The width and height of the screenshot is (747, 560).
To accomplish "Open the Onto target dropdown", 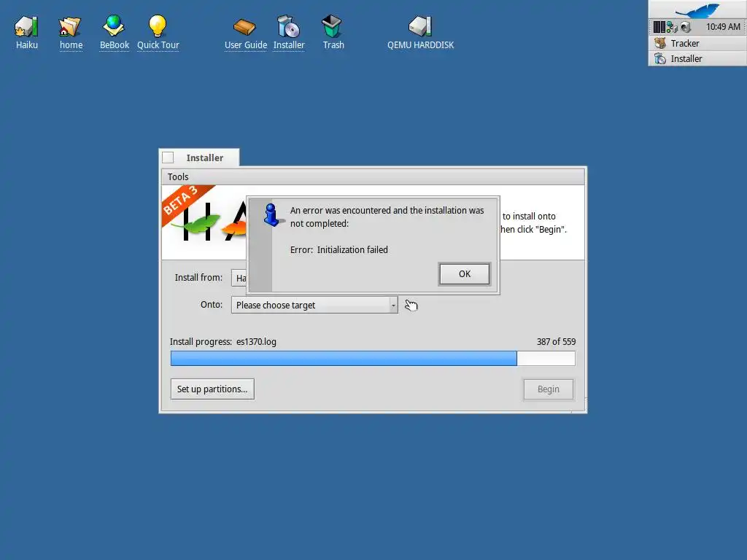I will point(314,305).
